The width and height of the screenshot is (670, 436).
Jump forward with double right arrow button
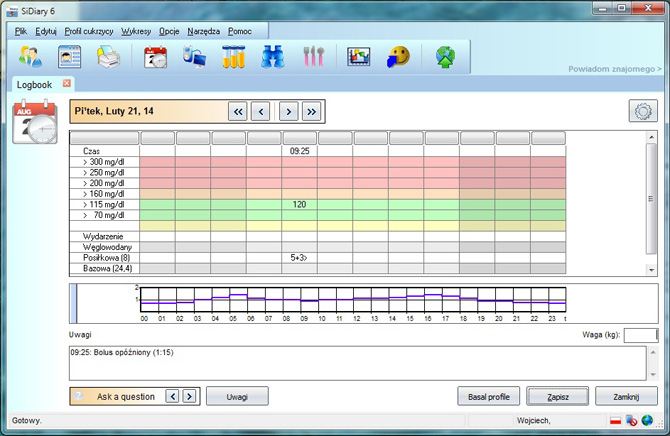[x=311, y=112]
